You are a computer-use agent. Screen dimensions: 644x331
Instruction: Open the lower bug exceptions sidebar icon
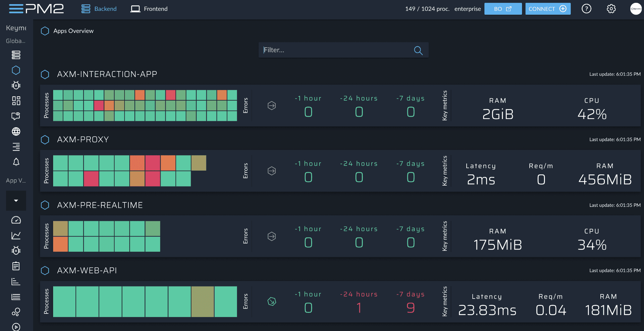click(16, 250)
